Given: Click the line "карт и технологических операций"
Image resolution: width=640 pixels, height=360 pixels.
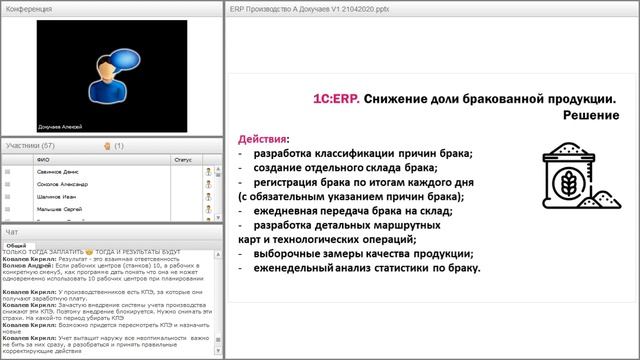Looking at the screenshot, I should coord(327,239).
